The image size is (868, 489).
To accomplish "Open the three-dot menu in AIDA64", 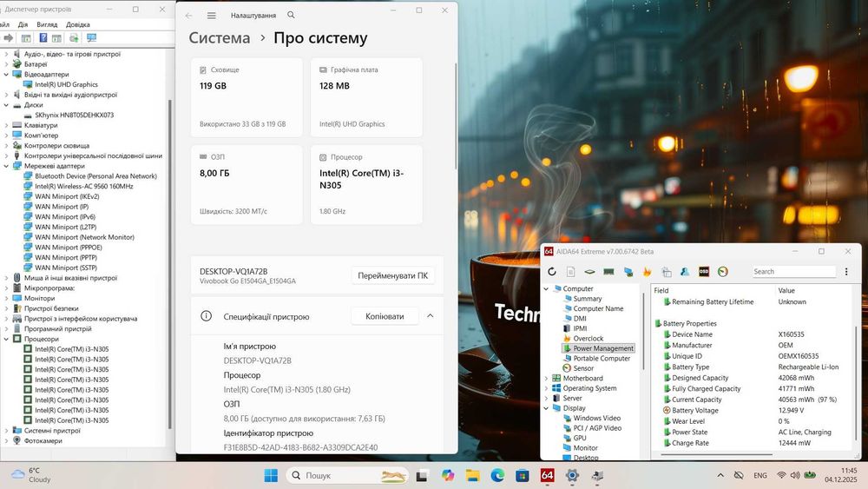I will pos(845,271).
